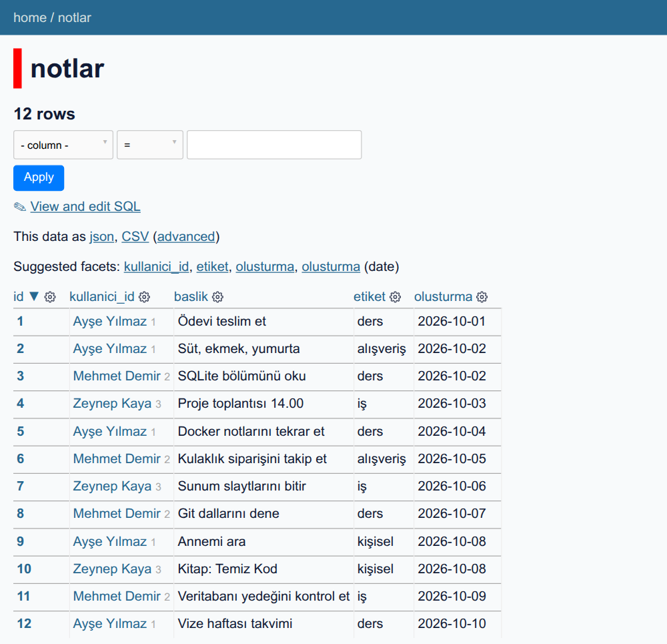Open the comparison operator dropdown
Viewport: 667px width, 644px height.
[x=150, y=145]
